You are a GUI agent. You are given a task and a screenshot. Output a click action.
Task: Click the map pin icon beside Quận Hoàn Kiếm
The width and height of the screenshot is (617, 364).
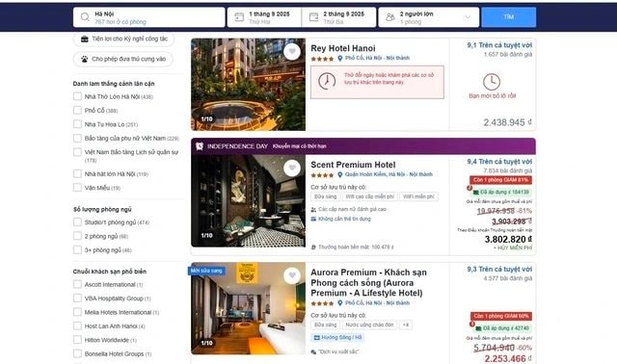click(x=340, y=174)
